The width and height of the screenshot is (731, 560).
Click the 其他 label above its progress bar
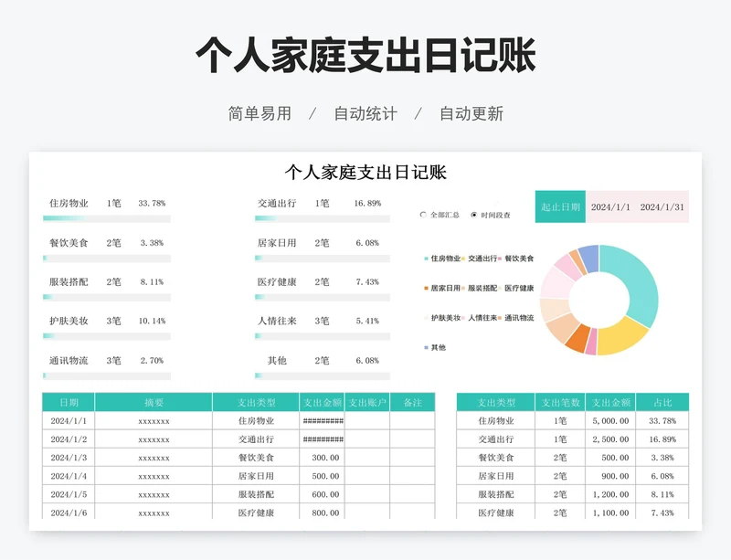pos(277,361)
